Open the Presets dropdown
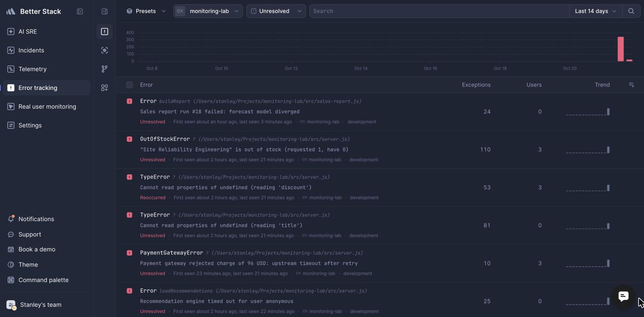644x317 pixels. point(146,11)
